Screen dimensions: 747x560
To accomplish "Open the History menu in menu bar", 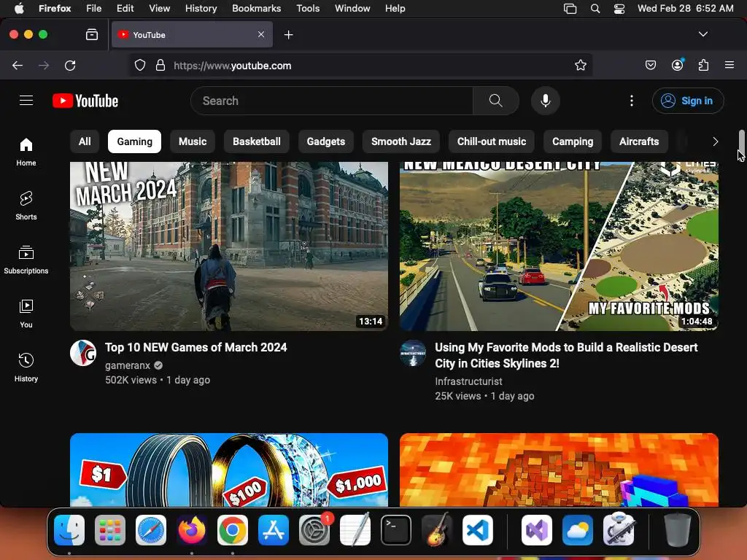I will tap(201, 8).
